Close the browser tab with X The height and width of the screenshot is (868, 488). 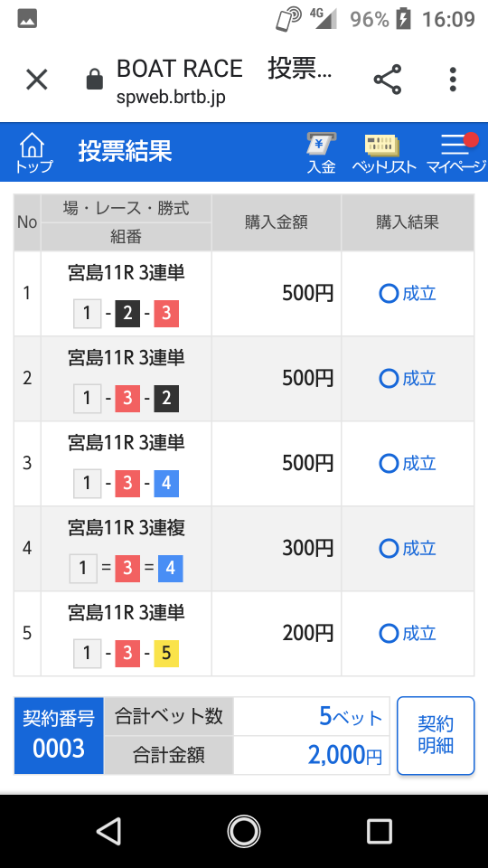(x=37, y=80)
